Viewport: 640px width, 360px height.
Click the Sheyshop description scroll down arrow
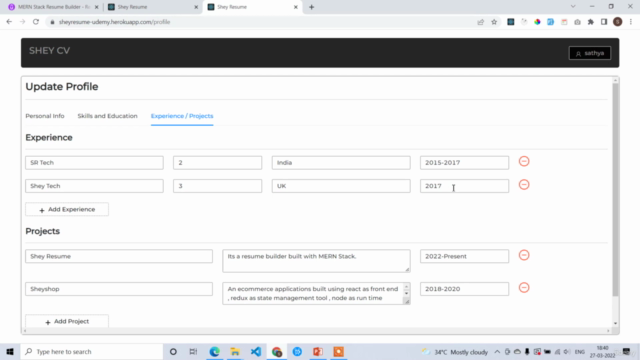[x=406, y=293]
